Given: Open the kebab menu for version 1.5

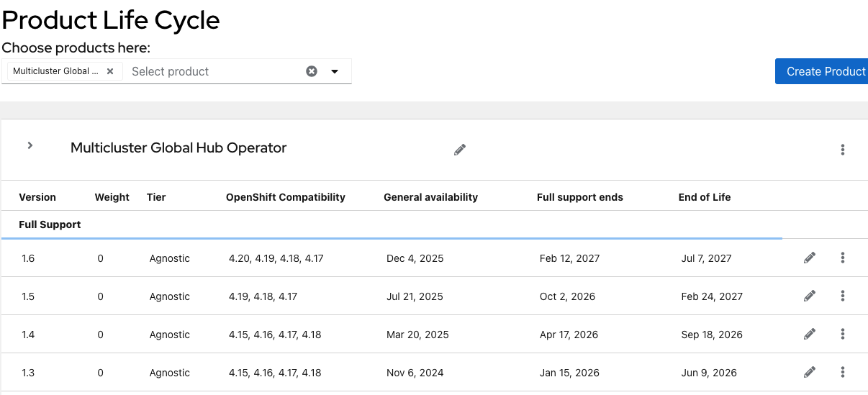Looking at the screenshot, I should coord(843,296).
